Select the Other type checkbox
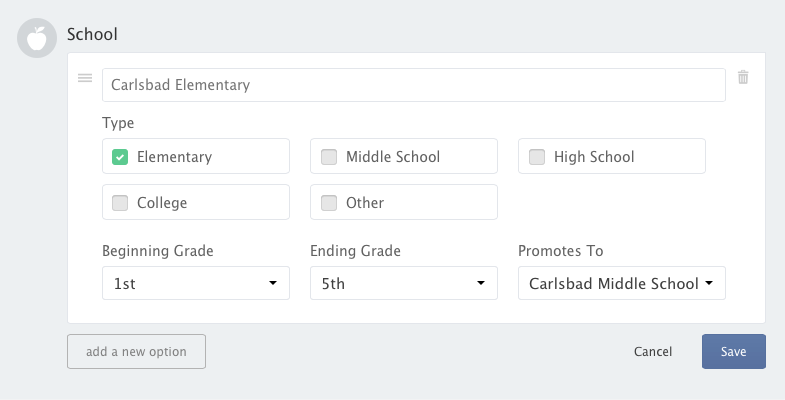The height and width of the screenshot is (400, 785). pos(329,203)
